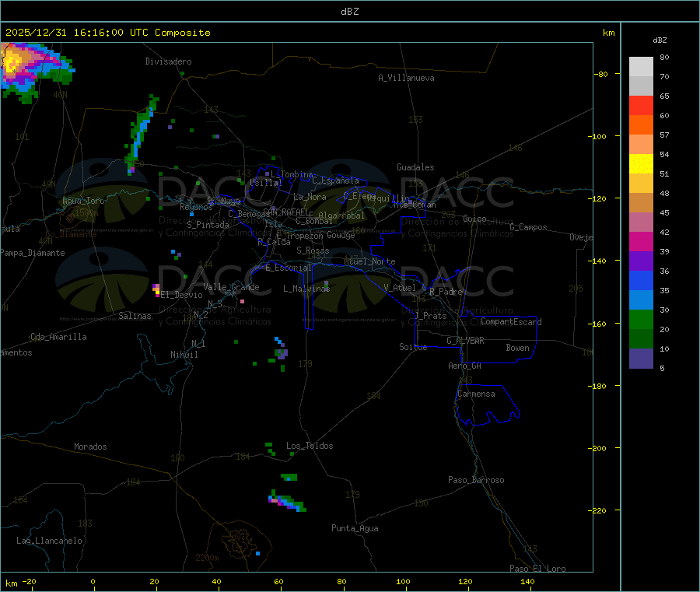Click the 2200m volcano elevation label
Viewport: 700px width, 592px height.
pyautogui.click(x=207, y=558)
